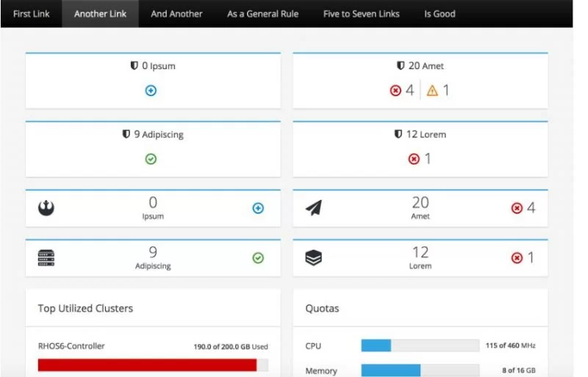Click the yellow warning triangle in 20 Amet card
The width and height of the screenshot is (588, 377).
432,90
